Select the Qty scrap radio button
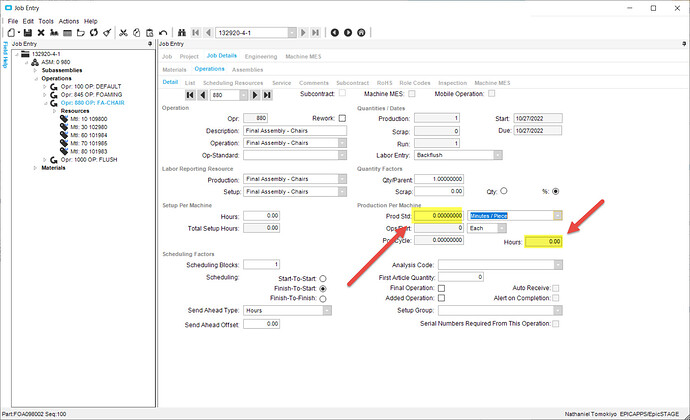 [x=504, y=191]
